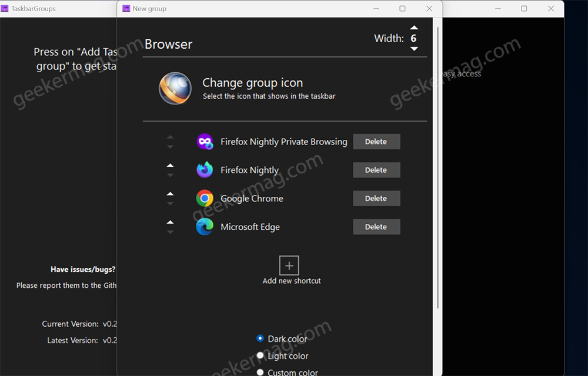Click Firefox Nightly Private Browsing name
The image size is (588, 376).
click(x=284, y=142)
